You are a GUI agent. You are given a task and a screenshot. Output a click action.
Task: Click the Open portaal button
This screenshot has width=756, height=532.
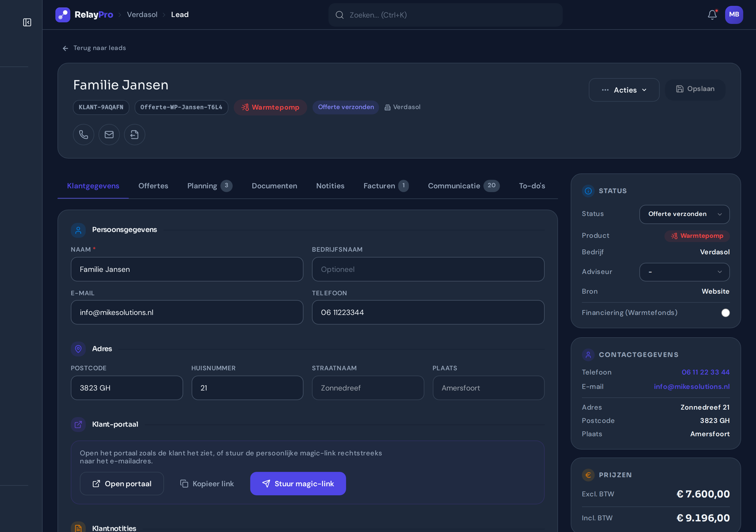(122, 484)
